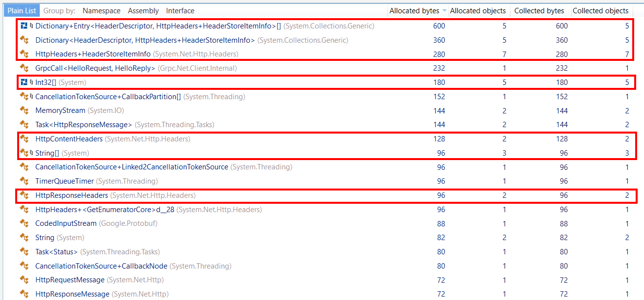Click the icon next to HttpResponseMessage
Viewport: 644px width, 300px height.
click(24, 294)
